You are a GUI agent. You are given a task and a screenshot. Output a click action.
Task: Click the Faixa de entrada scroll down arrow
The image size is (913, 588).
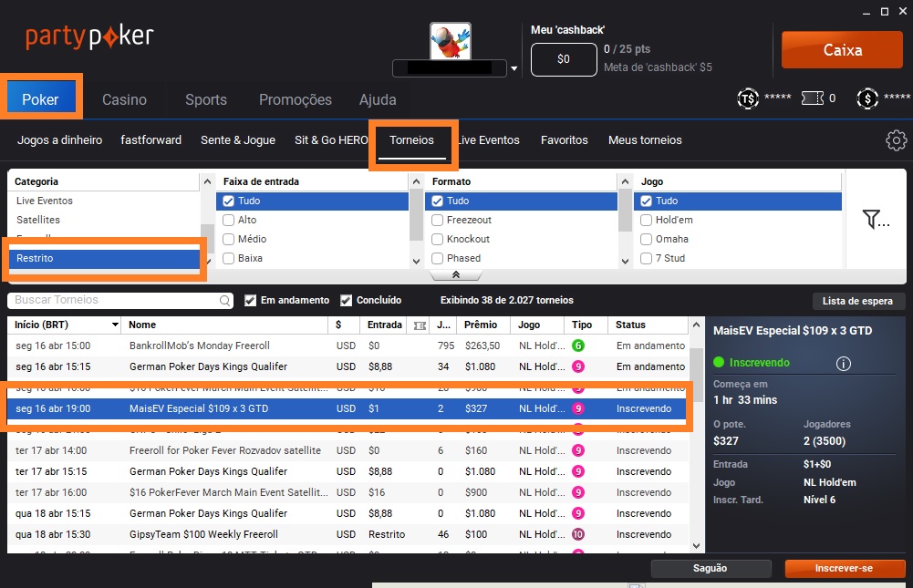(416, 262)
